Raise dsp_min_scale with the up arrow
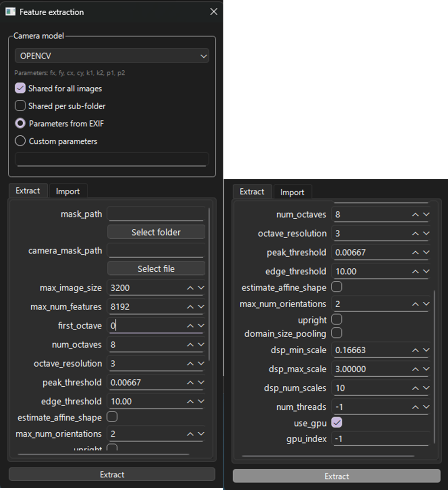 pos(415,350)
